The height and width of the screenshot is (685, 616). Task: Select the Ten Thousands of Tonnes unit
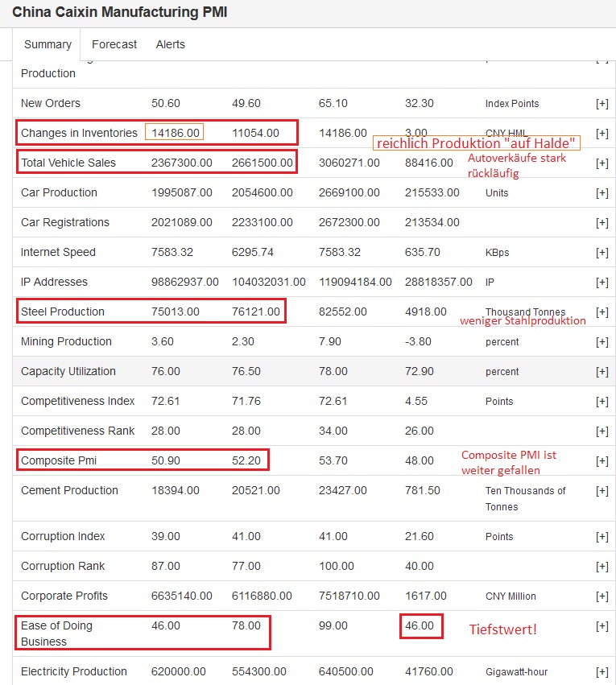tap(526, 498)
